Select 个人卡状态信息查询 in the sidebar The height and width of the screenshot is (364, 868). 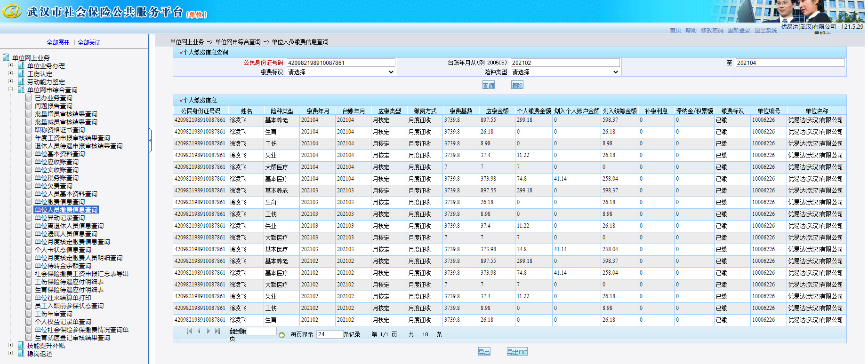point(63,250)
